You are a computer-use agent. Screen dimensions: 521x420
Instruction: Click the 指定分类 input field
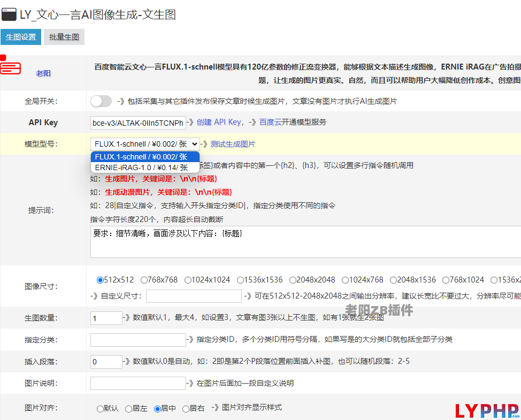click(x=138, y=340)
